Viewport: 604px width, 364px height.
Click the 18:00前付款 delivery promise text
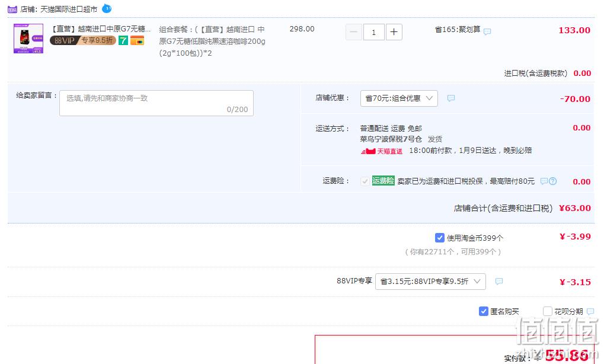470,150
